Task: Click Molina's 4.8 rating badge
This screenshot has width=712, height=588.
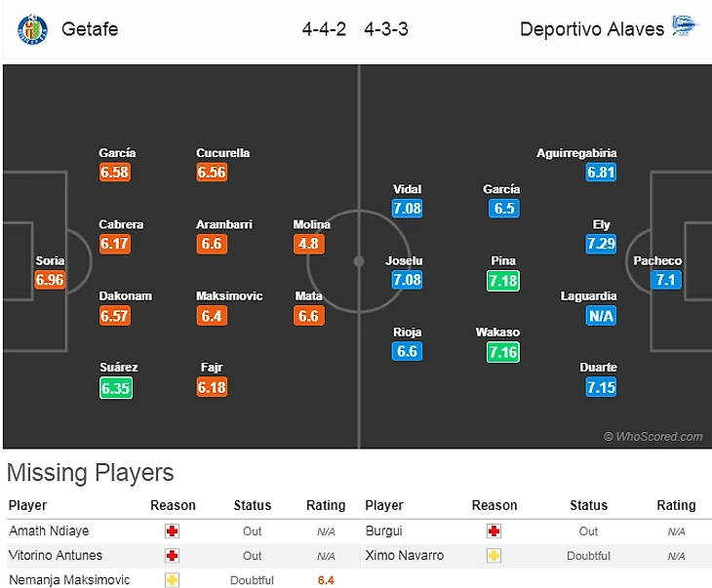Action: pos(309,244)
